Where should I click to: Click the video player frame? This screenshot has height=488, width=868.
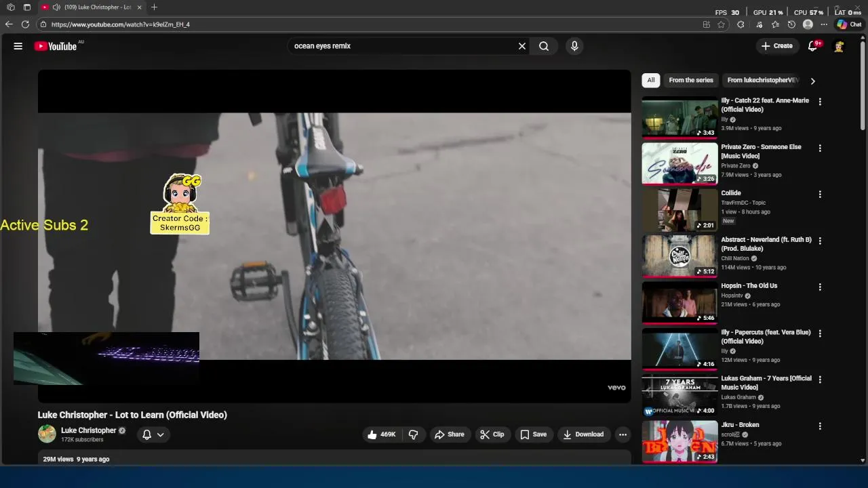[x=334, y=236]
